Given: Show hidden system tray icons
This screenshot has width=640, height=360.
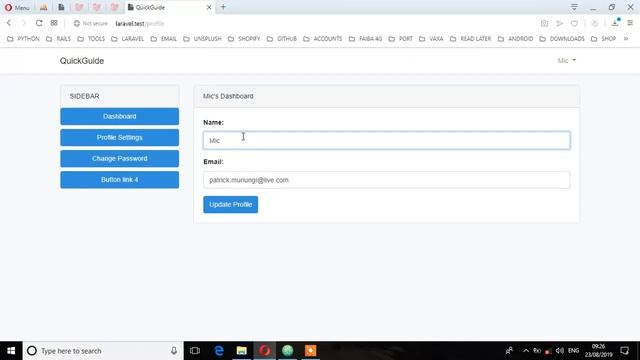Looking at the screenshot, I should 526,351.
